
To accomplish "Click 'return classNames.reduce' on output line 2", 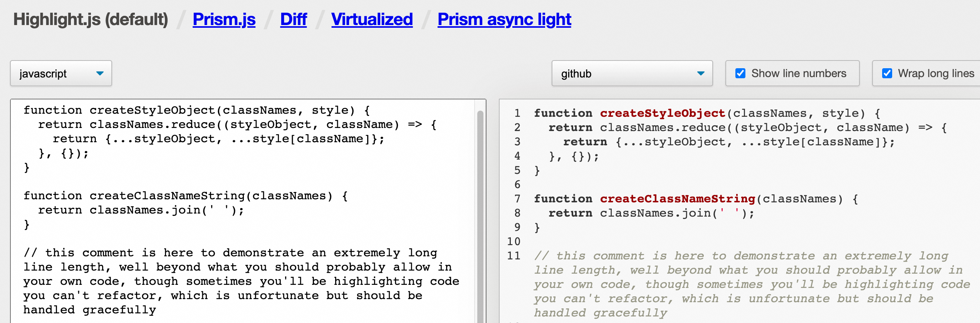I will tap(637, 128).
